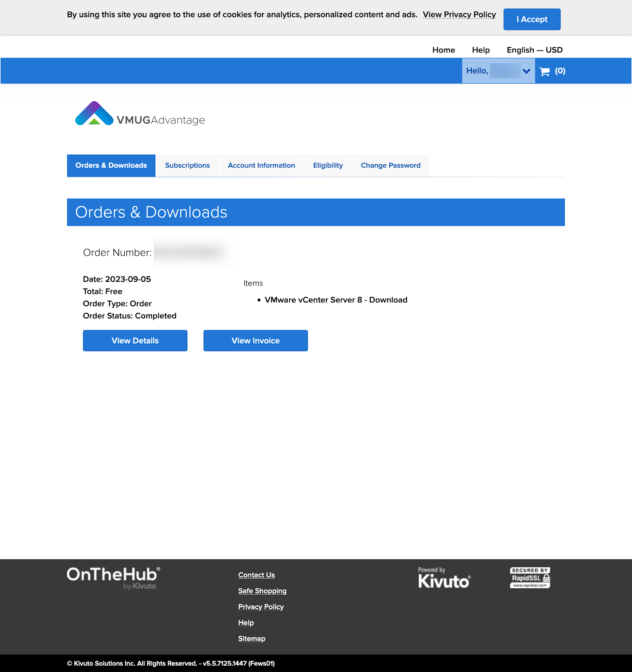Click the Kivuto Solutions copyright text
Screen dimensions: 632x672
coord(171,664)
